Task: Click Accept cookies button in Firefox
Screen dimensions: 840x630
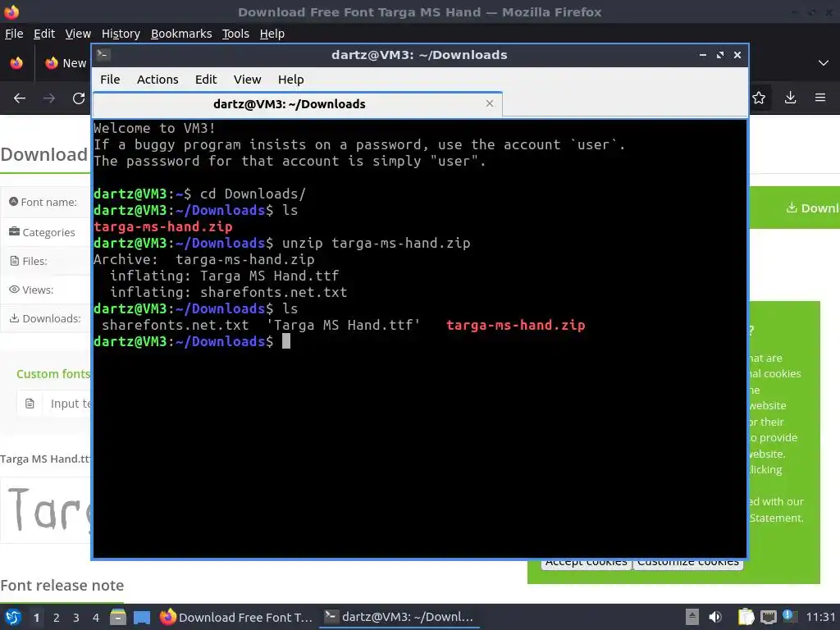Action: 586,564
